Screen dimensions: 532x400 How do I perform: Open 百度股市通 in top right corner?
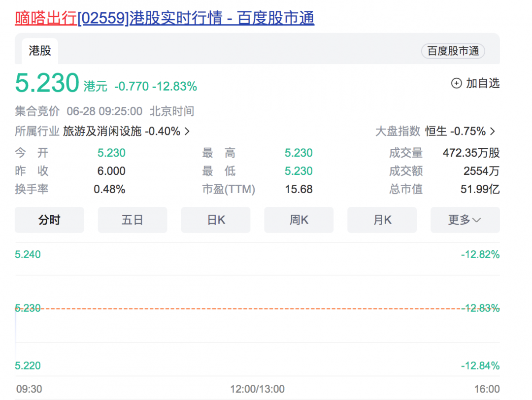coord(452,51)
